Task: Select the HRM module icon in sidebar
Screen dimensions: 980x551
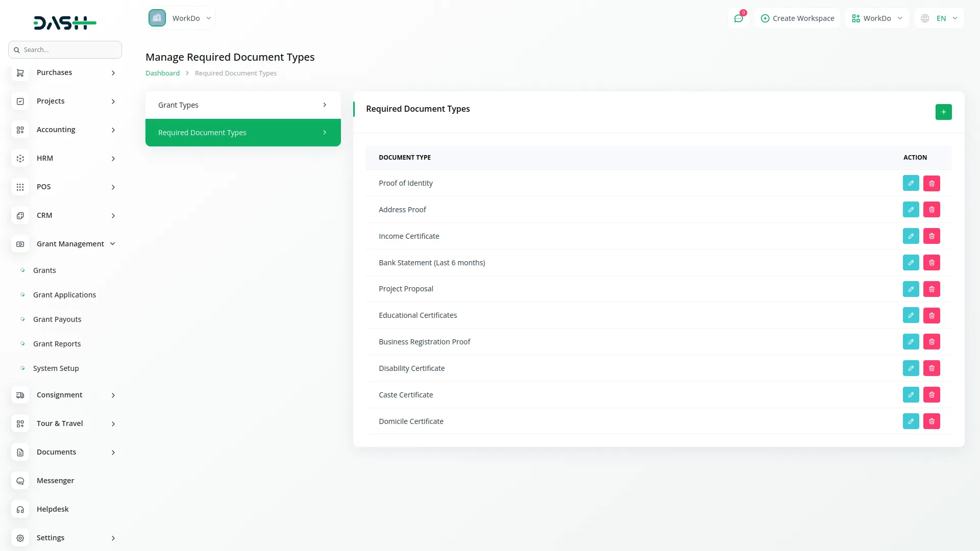Action: [x=20, y=159]
